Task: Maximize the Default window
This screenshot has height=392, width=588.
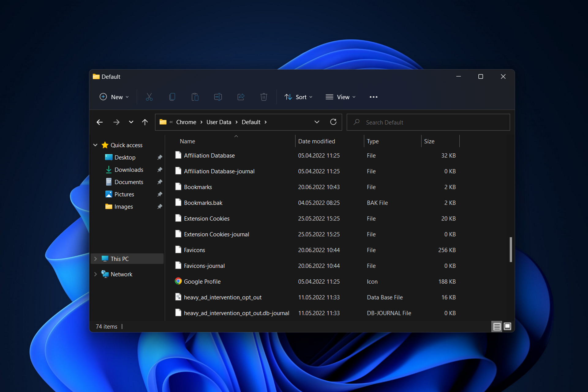Action: tap(481, 77)
